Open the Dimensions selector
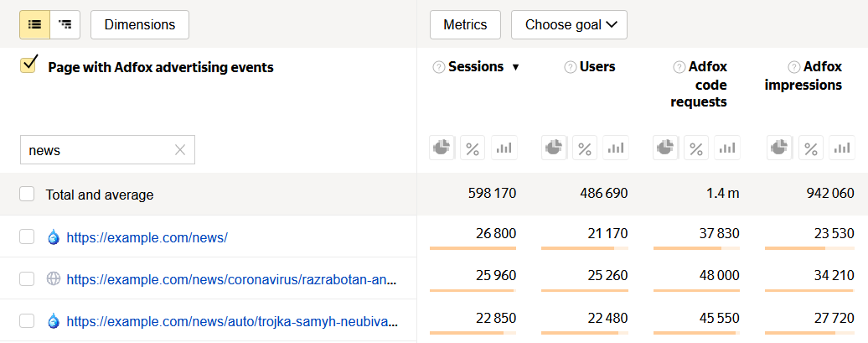The height and width of the screenshot is (343, 868). pyautogui.click(x=140, y=24)
